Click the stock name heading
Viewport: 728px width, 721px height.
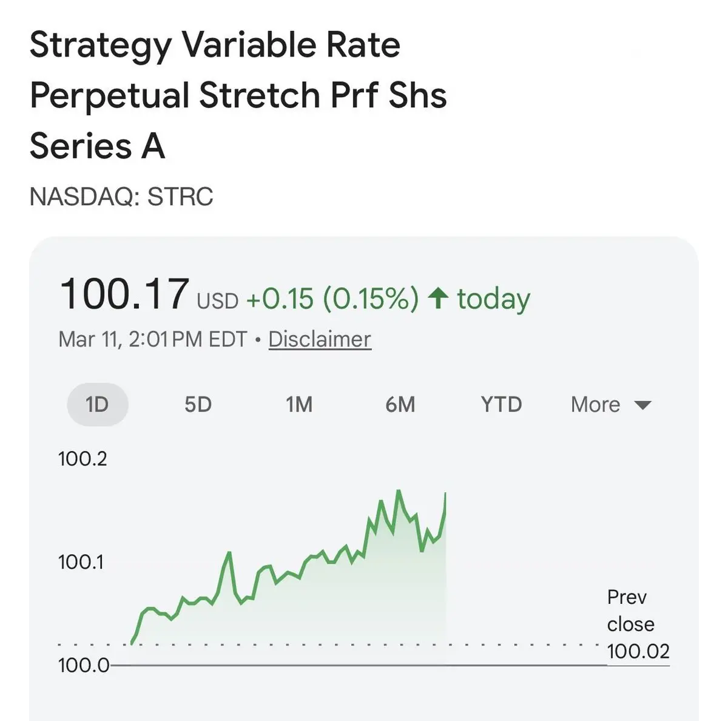click(238, 95)
